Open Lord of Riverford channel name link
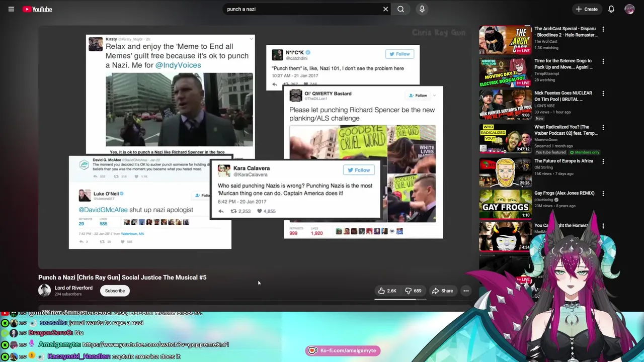This screenshot has height=362, width=644. [x=73, y=288]
